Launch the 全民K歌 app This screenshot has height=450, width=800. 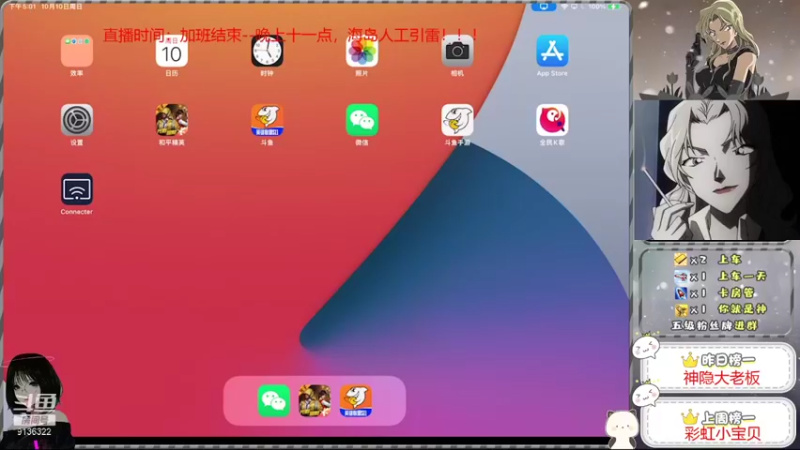tap(552, 120)
